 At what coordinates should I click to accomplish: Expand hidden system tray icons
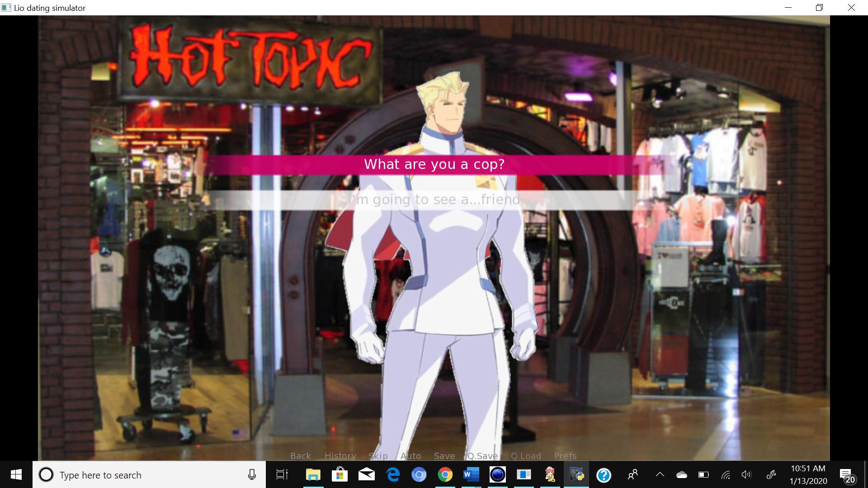tap(660, 475)
